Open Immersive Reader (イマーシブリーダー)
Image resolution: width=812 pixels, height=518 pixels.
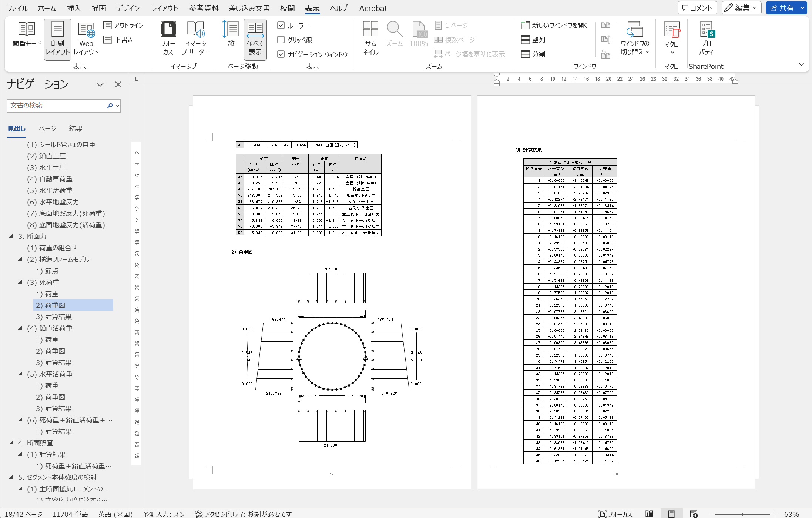(195, 38)
